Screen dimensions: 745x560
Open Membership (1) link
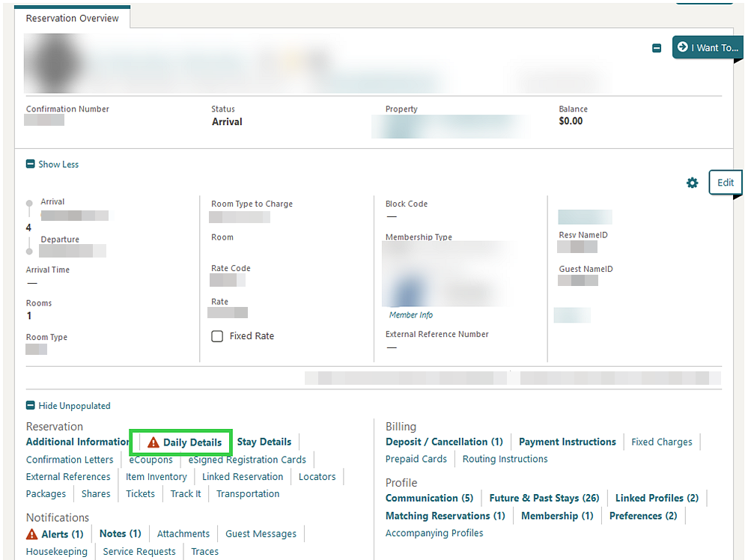(x=557, y=516)
